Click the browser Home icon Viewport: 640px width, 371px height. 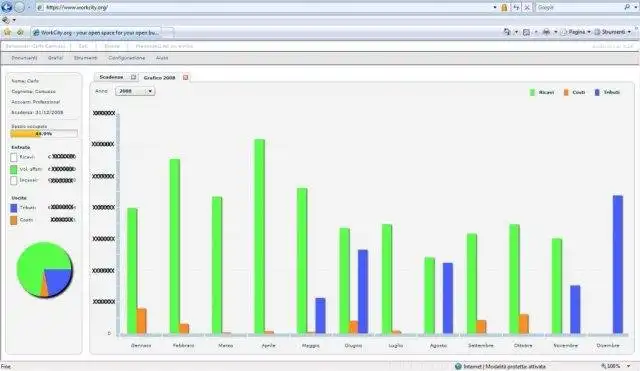coord(507,32)
